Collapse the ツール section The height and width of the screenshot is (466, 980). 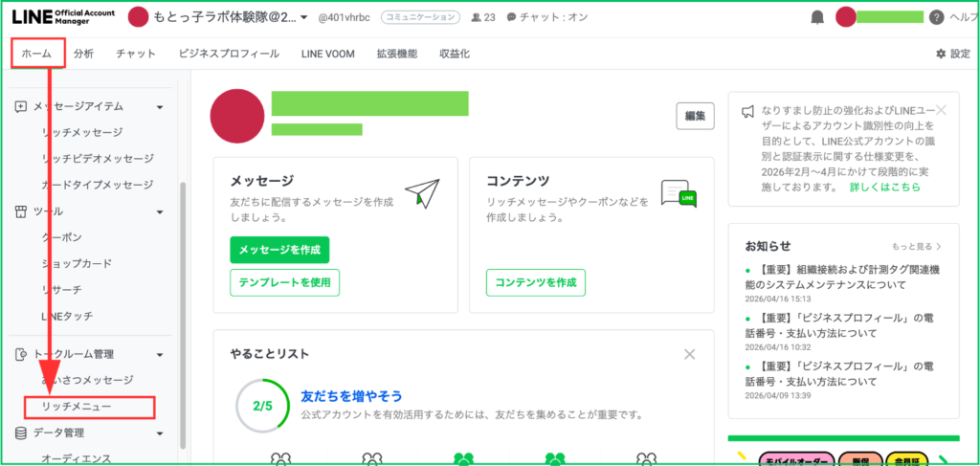(160, 212)
